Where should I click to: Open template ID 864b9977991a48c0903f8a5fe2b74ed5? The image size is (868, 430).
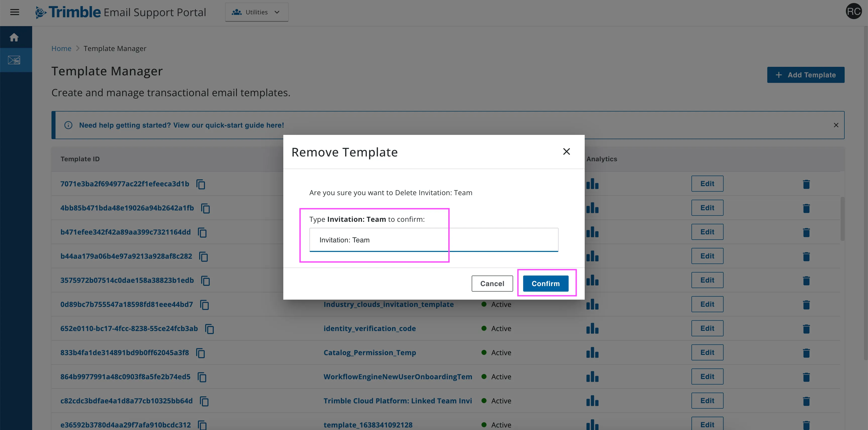pyautogui.click(x=125, y=377)
